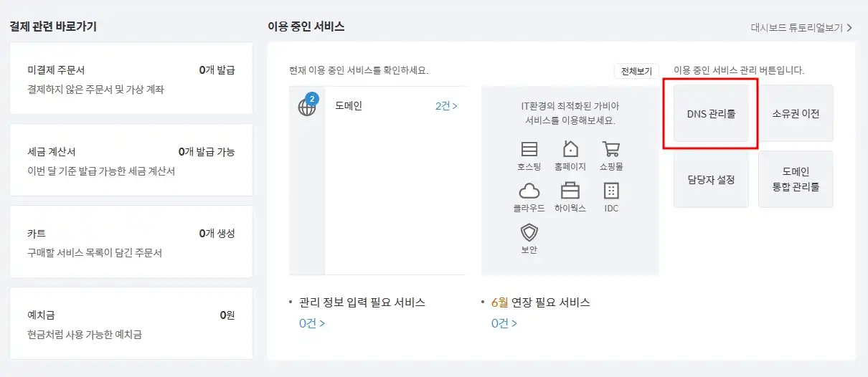
Task: Click the 전체보기 button
Action: click(636, 71)
